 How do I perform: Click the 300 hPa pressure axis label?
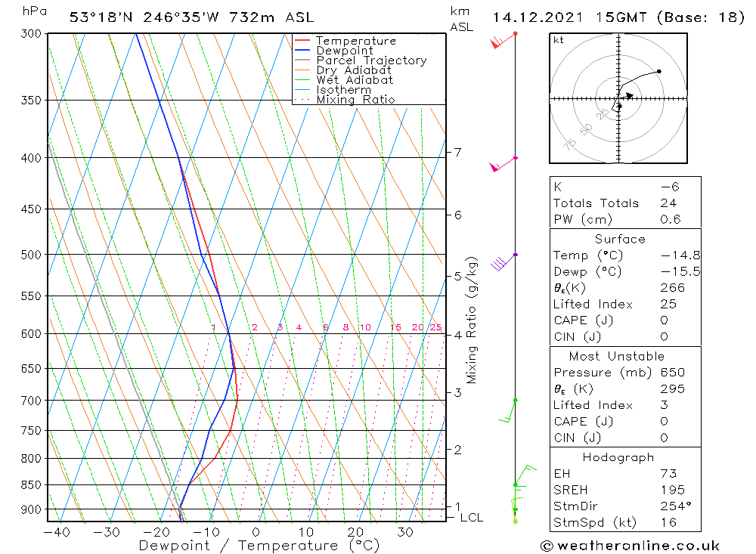coord(31,34)
